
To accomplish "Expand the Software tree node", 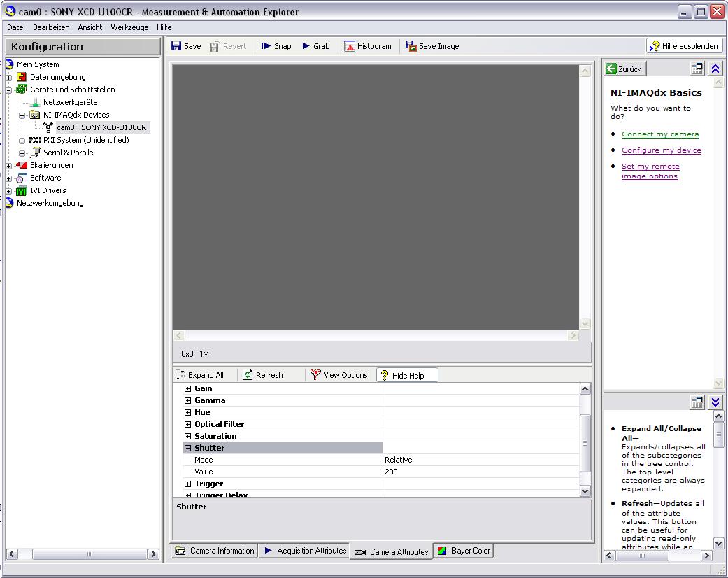I will click(9, 178).
